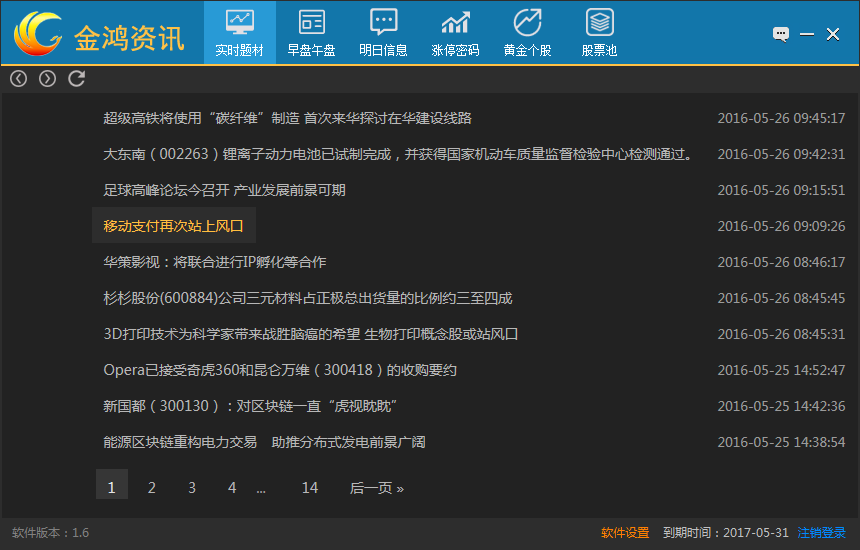Open the highlighted 移动支付再次站上风口 headline
This screenshot has width=860, height=550.
(x=174, y=226)
